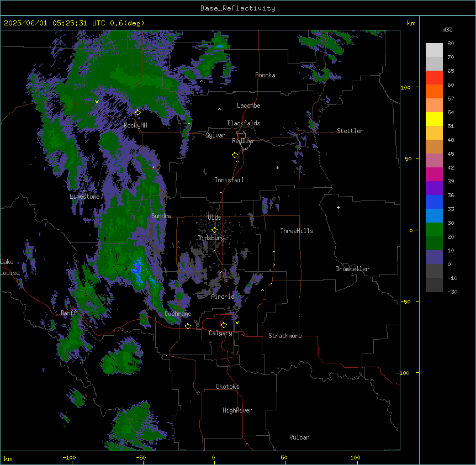This screenshot has width=476, height=465.
Task: Click the Airdrie label
Action: point(223,297)
